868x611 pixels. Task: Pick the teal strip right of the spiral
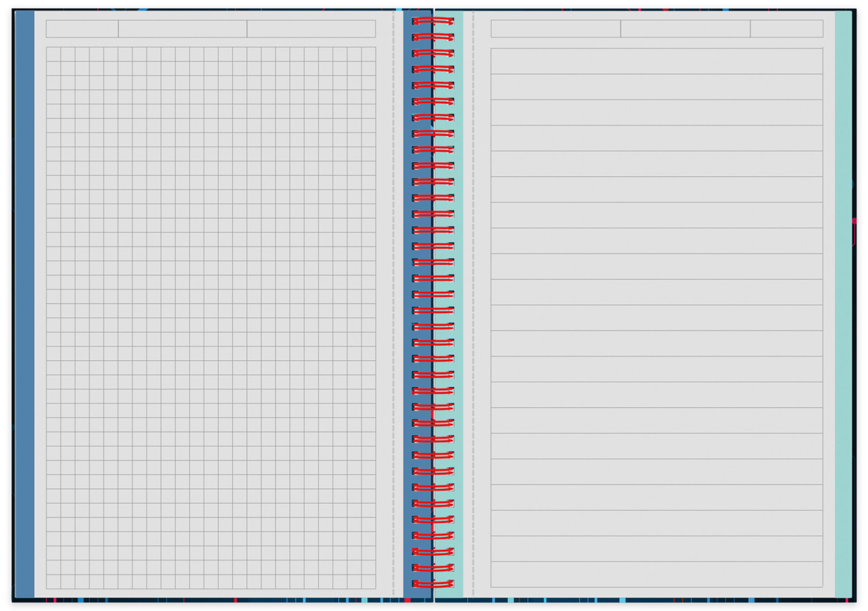448,304
